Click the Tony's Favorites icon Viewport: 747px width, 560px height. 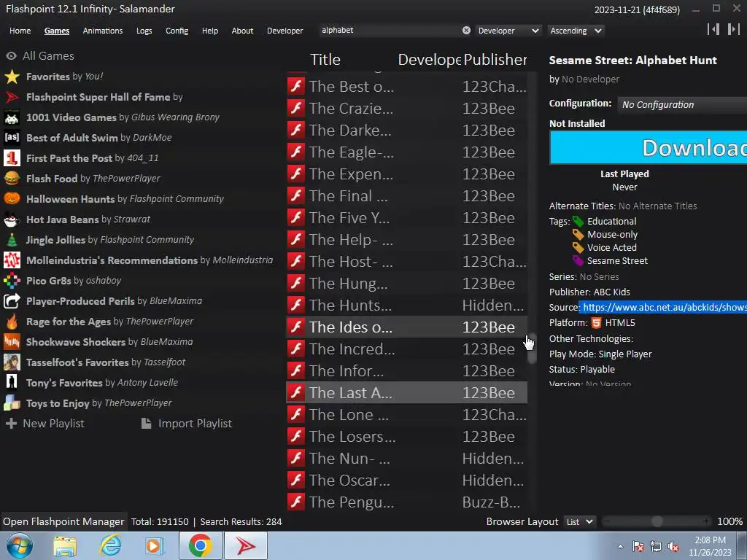point(12,383)
